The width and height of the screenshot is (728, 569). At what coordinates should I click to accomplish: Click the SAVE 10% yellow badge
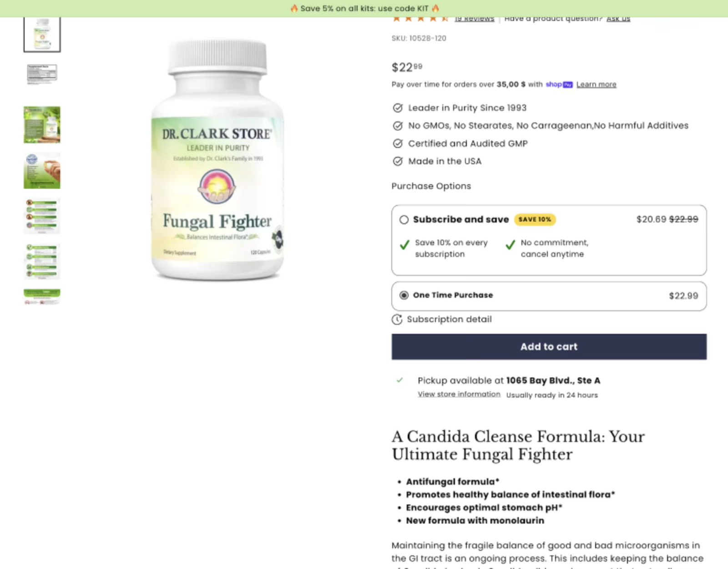tap(535, 220)
